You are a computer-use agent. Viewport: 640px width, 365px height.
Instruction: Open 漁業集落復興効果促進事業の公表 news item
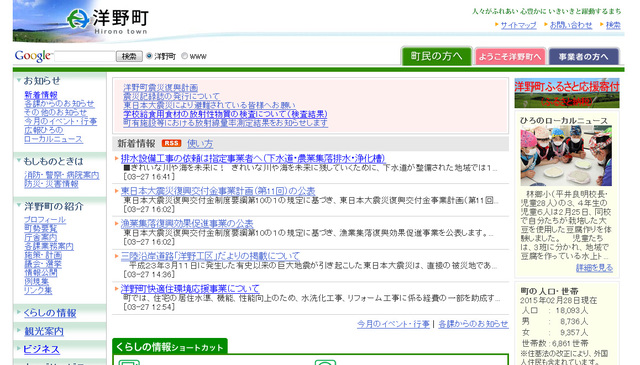187,223
